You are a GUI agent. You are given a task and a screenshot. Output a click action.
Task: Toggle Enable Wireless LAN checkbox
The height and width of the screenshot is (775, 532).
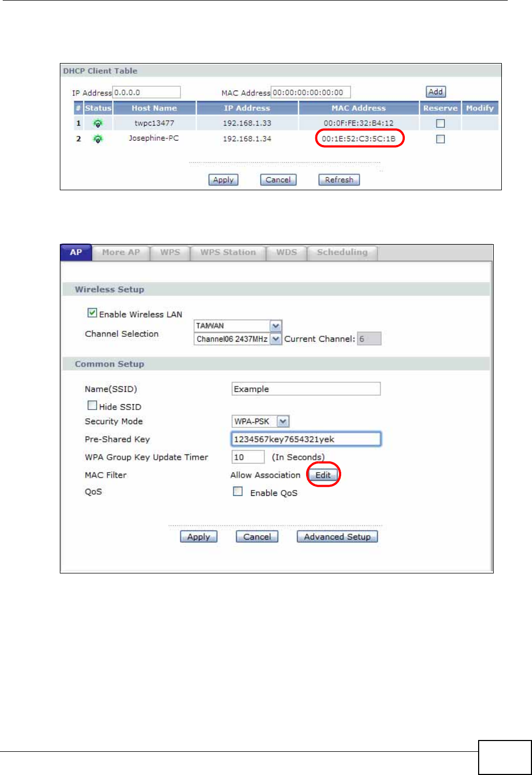93,313
